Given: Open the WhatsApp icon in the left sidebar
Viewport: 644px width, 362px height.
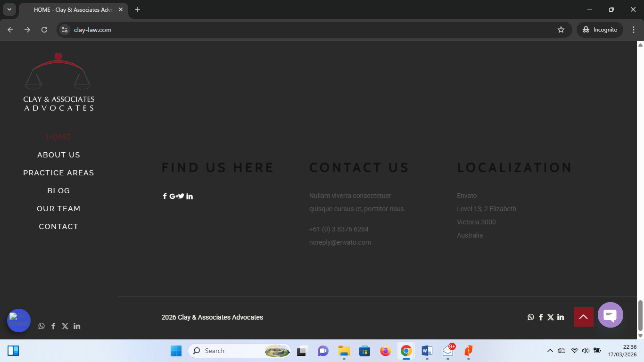Looking at the screenshot, I should 41,326.
